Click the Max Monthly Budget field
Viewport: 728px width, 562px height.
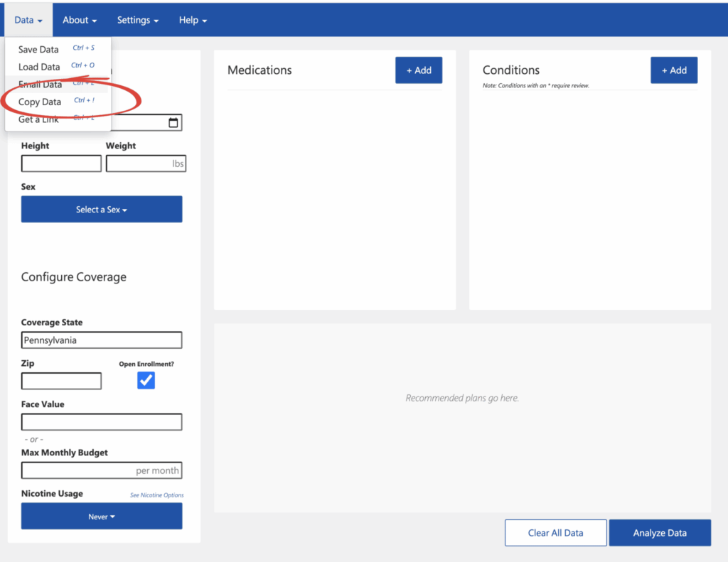102,470
